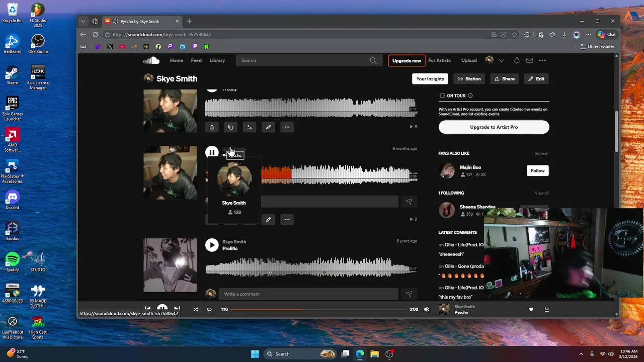This screenshot has width=644, height=362.
Task: Mute volume in player bar
Action: click(x=427, y=309)
